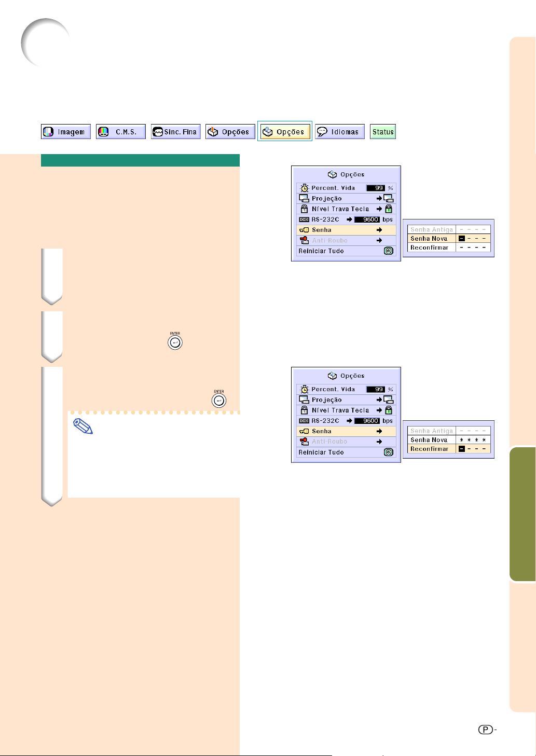Switch to the Idiomas tab
536x756 pixels.
pyautogui.click(x=340, y=132)
